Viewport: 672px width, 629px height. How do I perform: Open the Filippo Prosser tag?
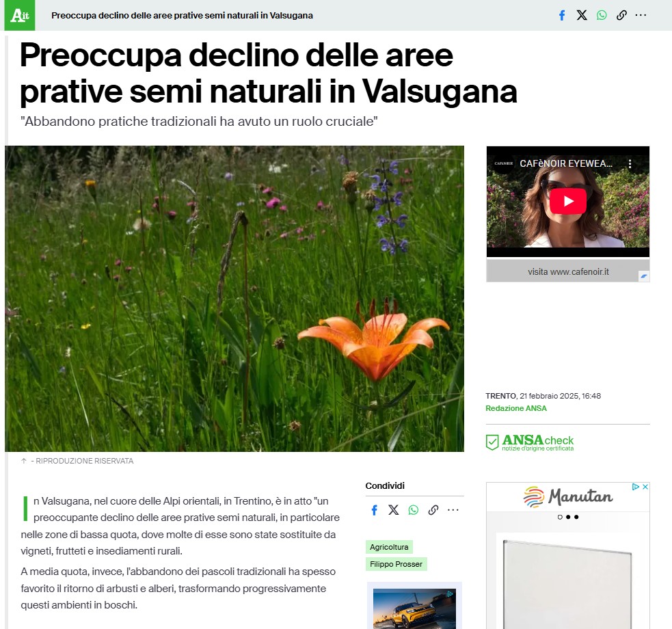point(396,564)
